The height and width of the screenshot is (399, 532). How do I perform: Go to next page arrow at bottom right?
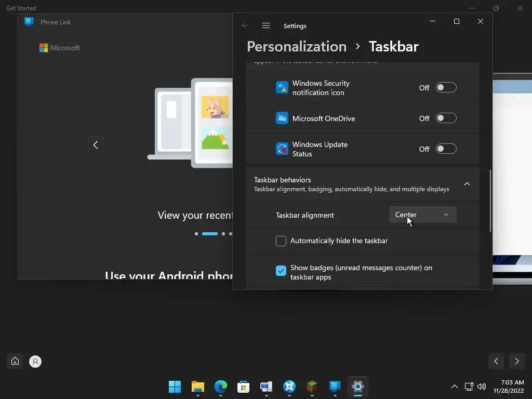pos(517,361)
